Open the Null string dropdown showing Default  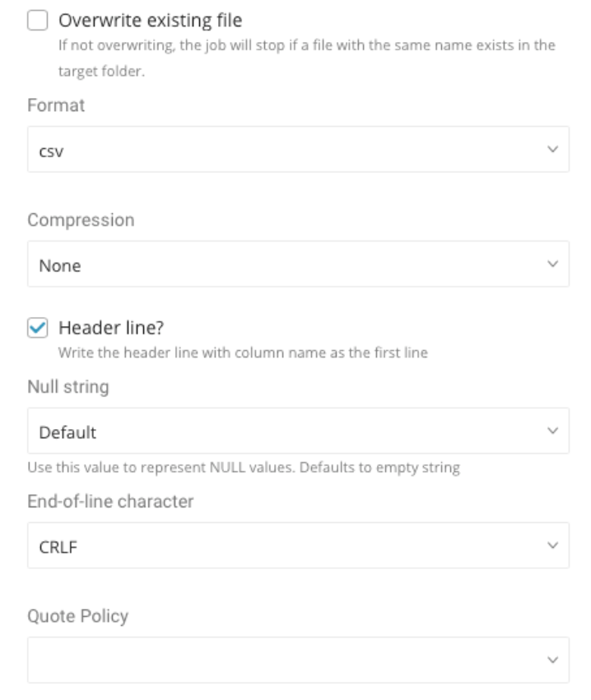click(280, 431)
